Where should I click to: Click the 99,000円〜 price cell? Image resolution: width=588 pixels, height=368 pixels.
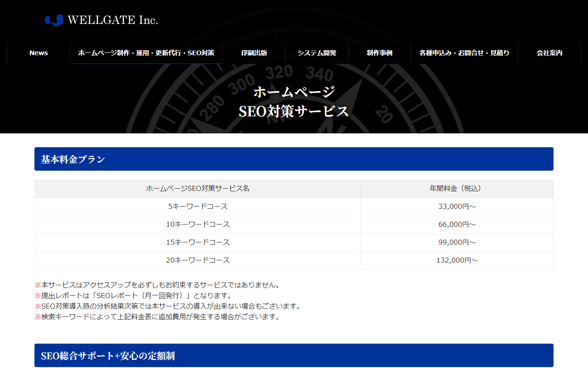[x=457, y=242]
